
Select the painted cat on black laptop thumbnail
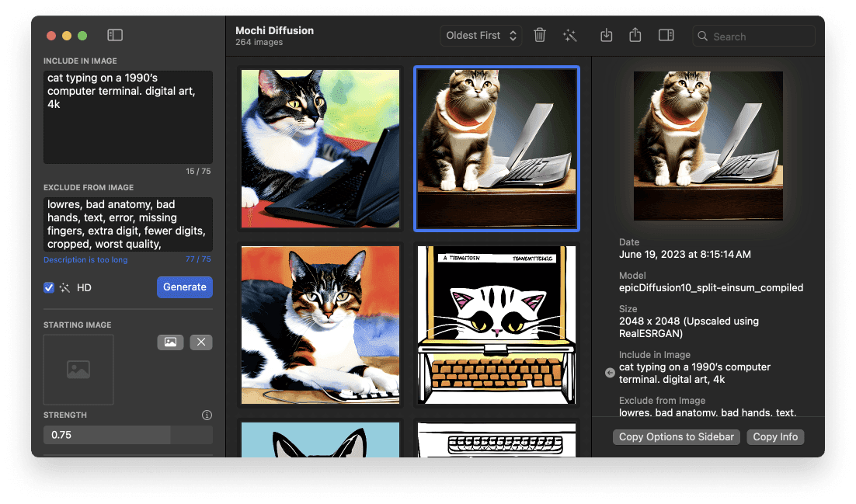321,148
